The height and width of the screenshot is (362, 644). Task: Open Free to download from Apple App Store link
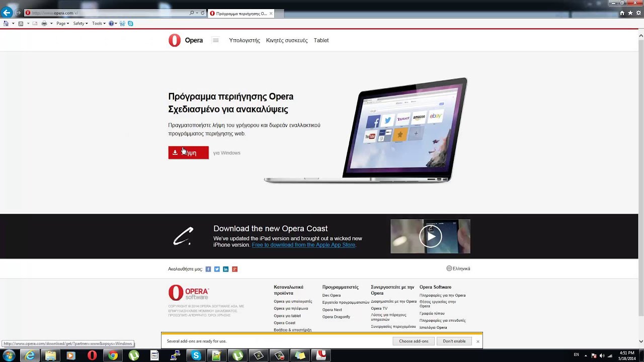[304, 245]
